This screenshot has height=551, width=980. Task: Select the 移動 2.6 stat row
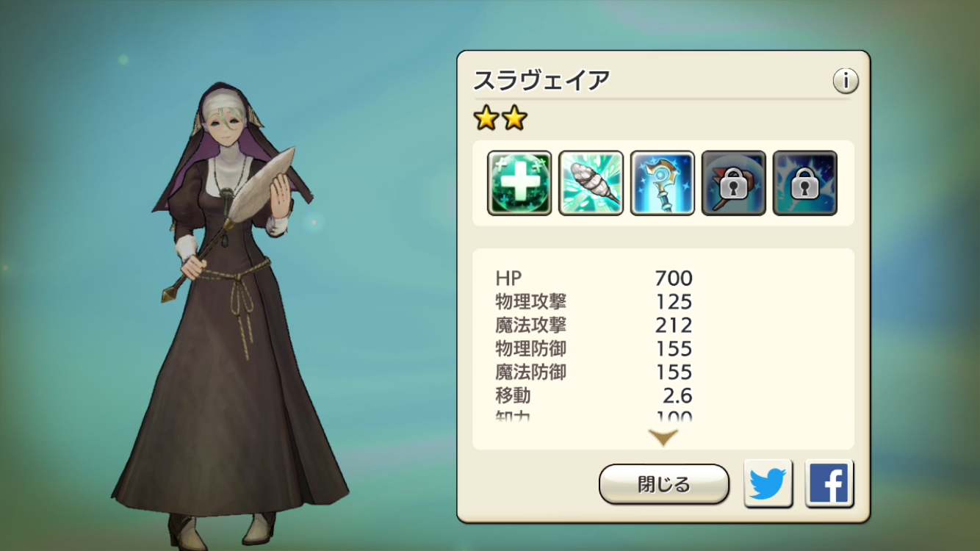point(594,396)
